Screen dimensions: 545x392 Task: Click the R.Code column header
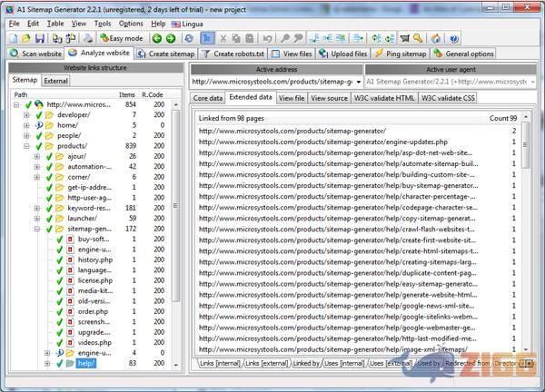click(153, 94)
